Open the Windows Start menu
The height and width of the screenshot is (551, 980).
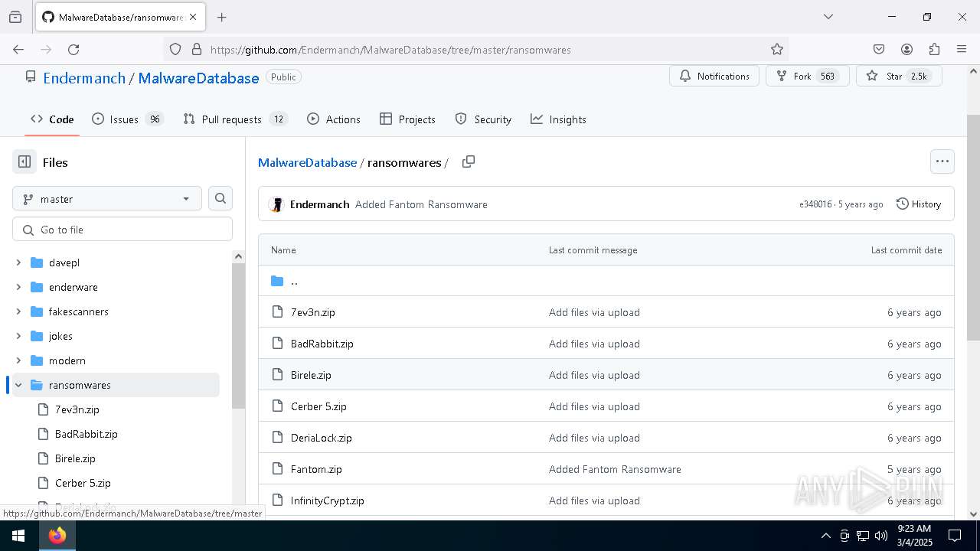[18, 536]
